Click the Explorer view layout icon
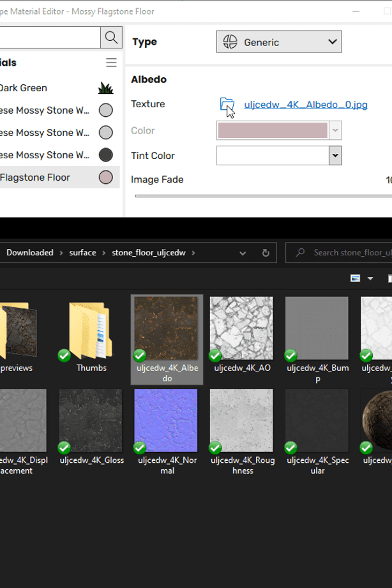This screenshot has height=588, width=392. tap(356, 278)
